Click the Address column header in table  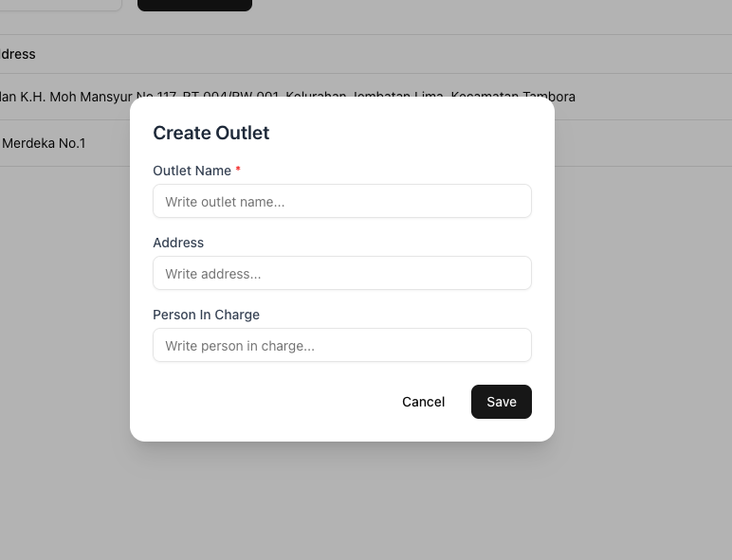tap(18, 54)
